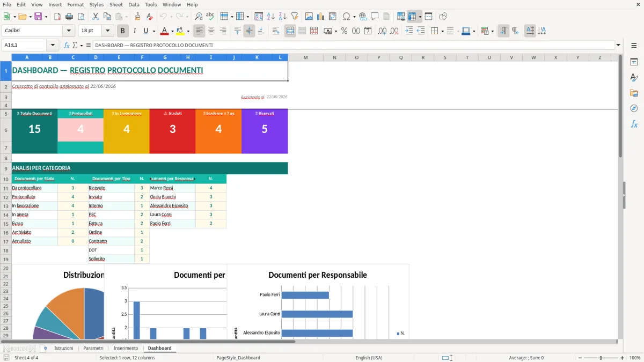This screenshot has width=644, height=362.
Task: Insert an image
Action: click(x=309, y=17)
